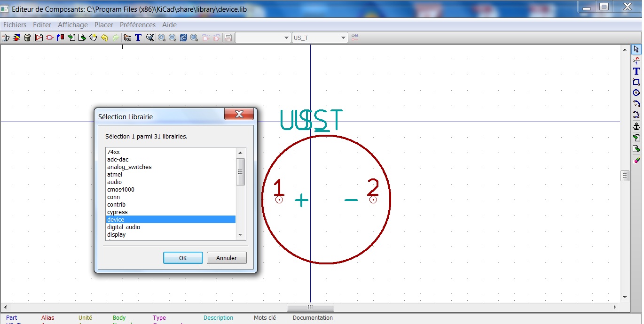Click the zoom in magnifier icon

[x=162, y=38]
